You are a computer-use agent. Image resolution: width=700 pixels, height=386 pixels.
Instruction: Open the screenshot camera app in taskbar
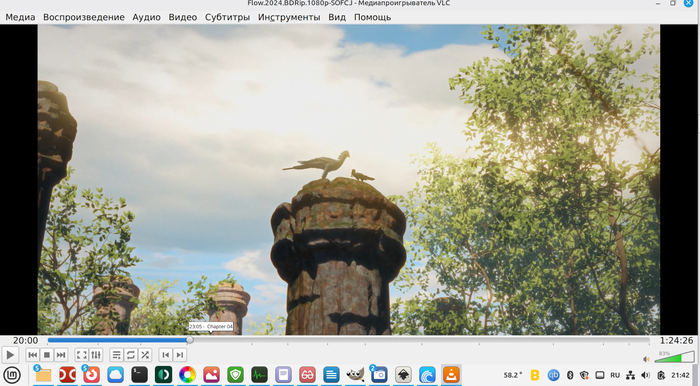(x=379, y=375)
